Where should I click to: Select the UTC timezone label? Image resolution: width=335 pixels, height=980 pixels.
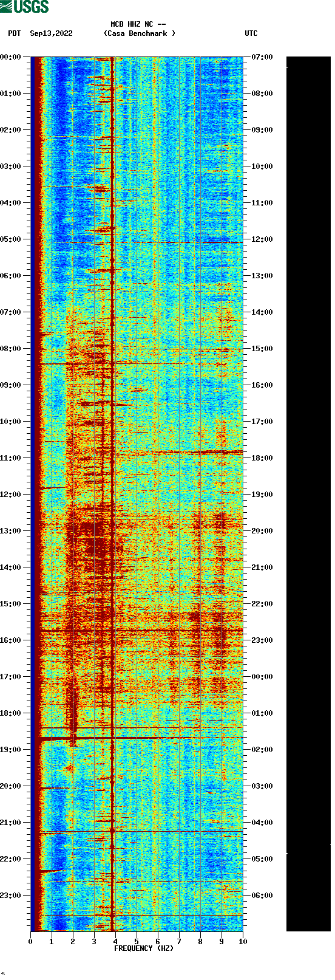click(x=251, y=33)
